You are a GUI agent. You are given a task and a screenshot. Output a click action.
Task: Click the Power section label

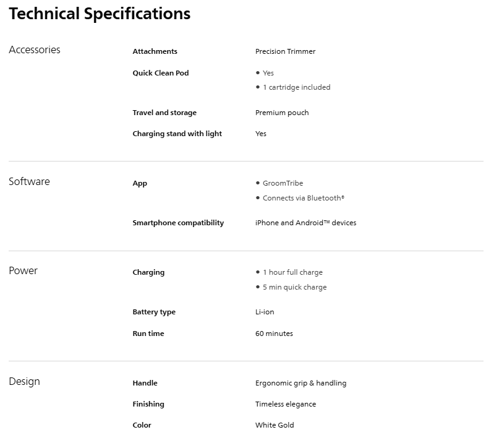[x=23, y=271]
